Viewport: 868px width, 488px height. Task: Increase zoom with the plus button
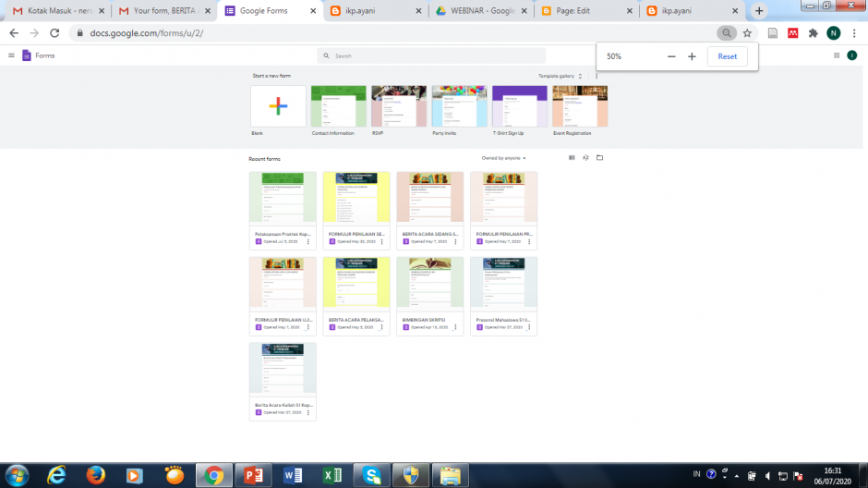click(692, 56)
